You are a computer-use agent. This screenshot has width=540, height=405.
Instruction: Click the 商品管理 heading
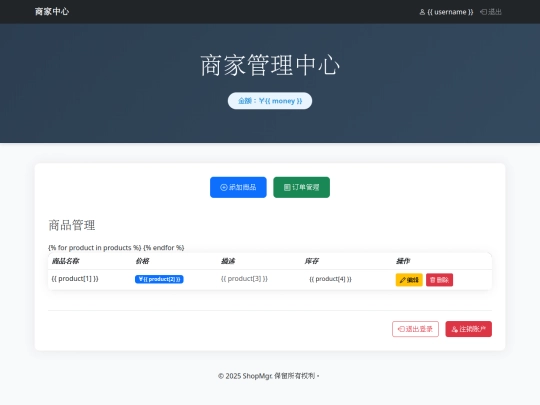72,225
